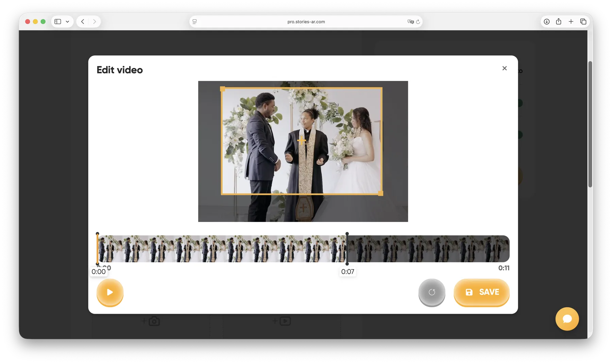
Task: Go forward in Safari
Action: coord(95,21)
